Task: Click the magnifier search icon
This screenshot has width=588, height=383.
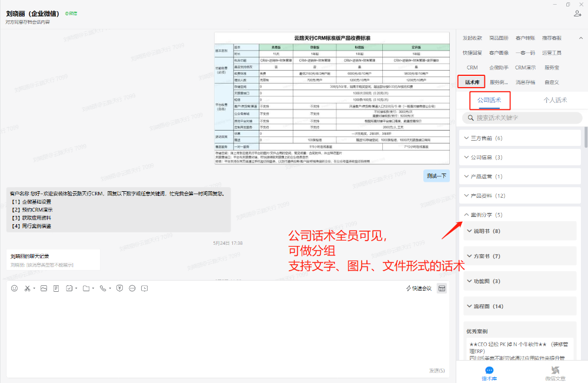Action: (x=470, y=118)
